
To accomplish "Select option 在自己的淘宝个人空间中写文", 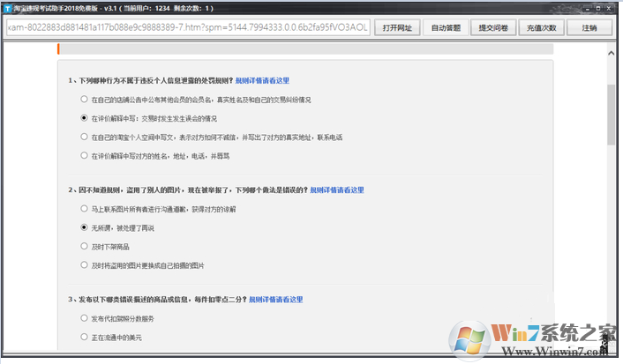I will 84,137.
